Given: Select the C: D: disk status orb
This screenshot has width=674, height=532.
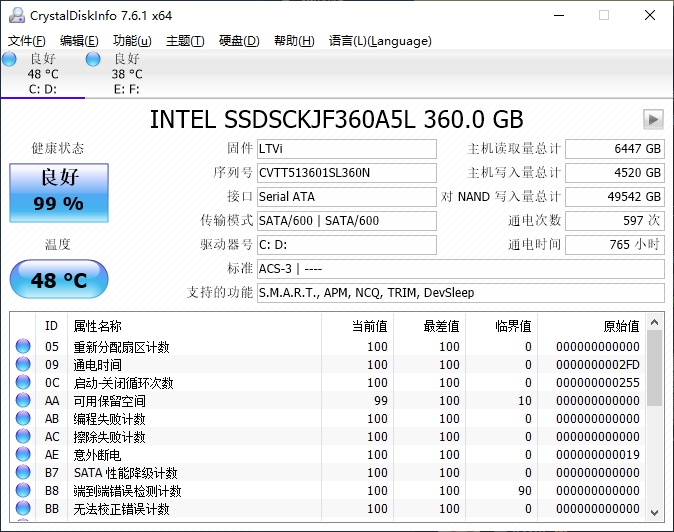Looking at the screenshot, I should (x=10, y=60).
